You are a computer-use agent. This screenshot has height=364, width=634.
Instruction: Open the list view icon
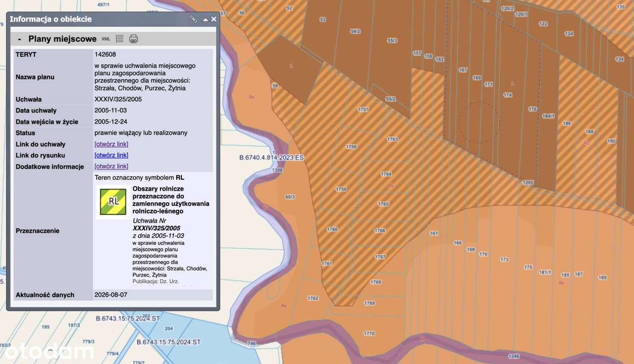point(119,39)
